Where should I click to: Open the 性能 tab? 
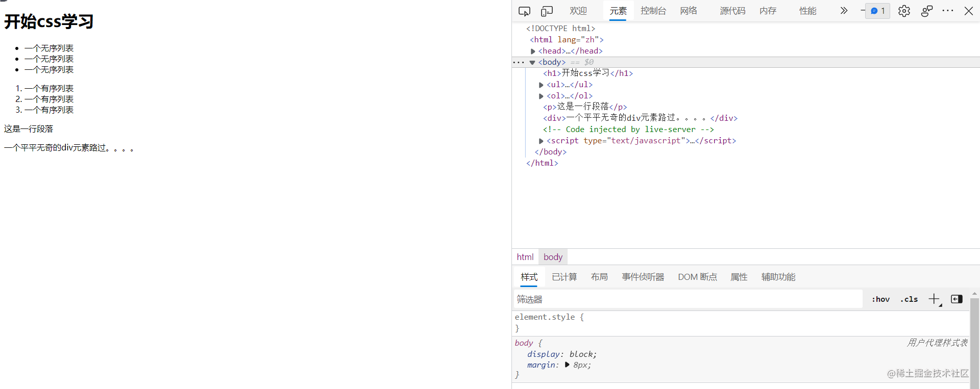807,11
